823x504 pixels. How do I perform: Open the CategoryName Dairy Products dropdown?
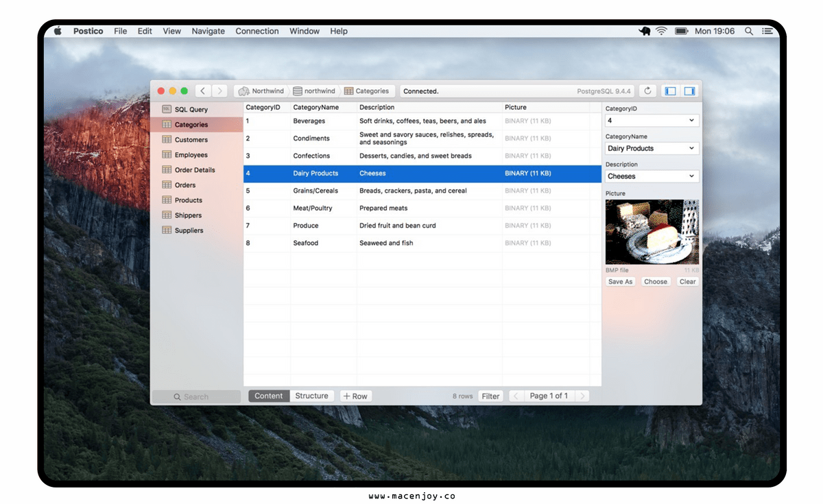[652, 148]
